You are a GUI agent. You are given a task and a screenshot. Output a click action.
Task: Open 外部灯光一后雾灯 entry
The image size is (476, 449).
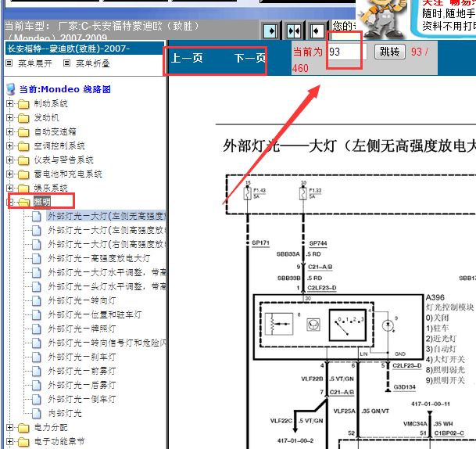pos(81,385)
